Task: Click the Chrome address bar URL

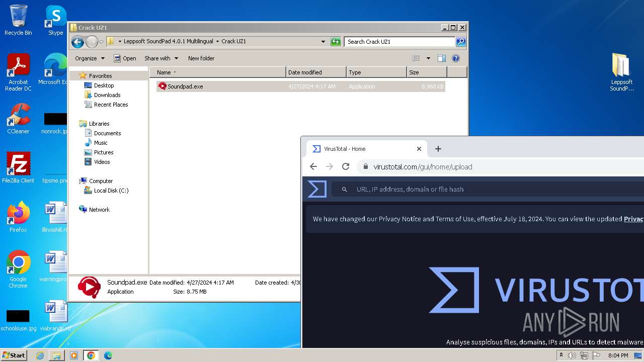Action: 423,167
